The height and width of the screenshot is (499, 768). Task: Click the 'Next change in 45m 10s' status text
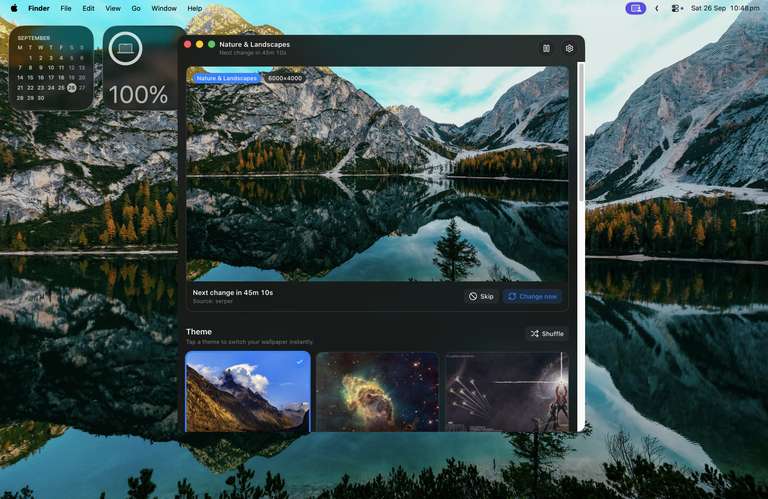coord(233,292)
